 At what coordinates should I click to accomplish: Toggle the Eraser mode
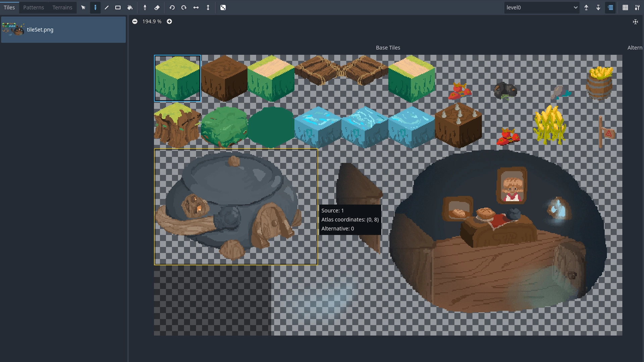[157, 7]
